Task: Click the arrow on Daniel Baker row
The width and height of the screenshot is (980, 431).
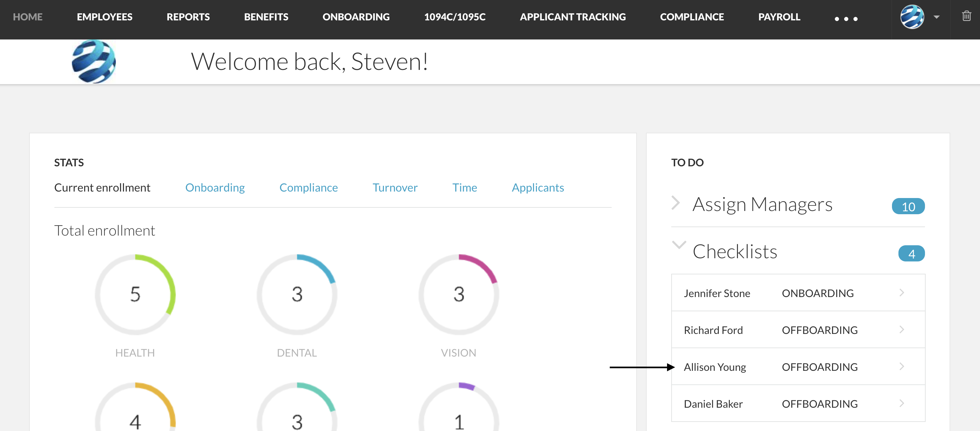Action: (x=902, y=403)
